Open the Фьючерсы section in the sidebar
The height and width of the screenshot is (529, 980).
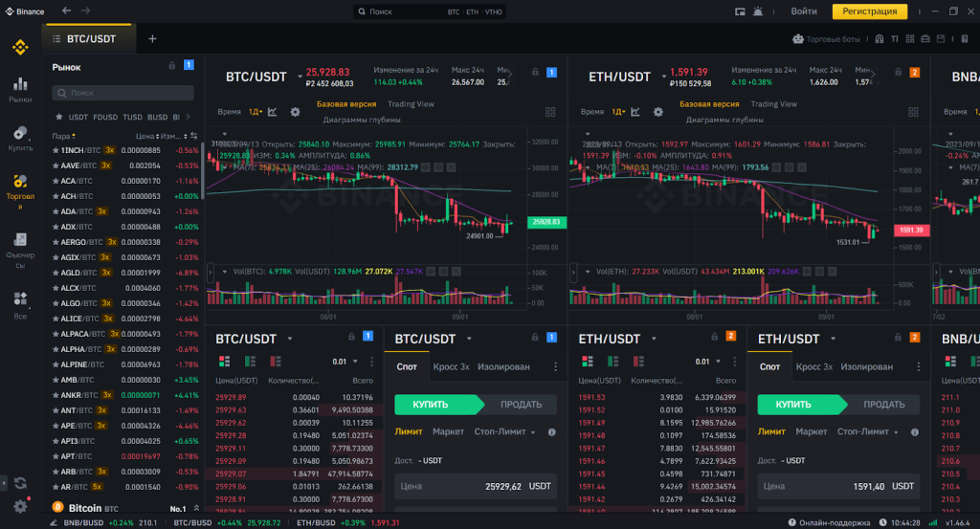(x=20, y=251)
